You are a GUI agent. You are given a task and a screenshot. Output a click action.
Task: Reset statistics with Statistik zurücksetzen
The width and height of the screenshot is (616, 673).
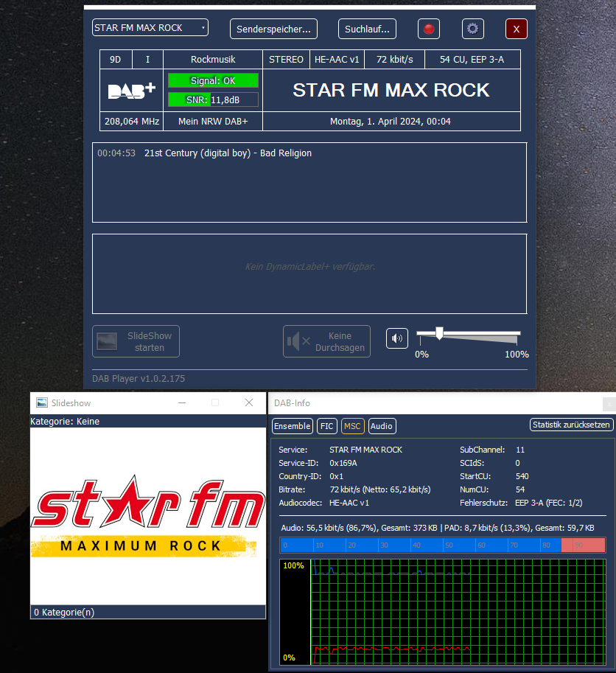(x=571, y=425)
